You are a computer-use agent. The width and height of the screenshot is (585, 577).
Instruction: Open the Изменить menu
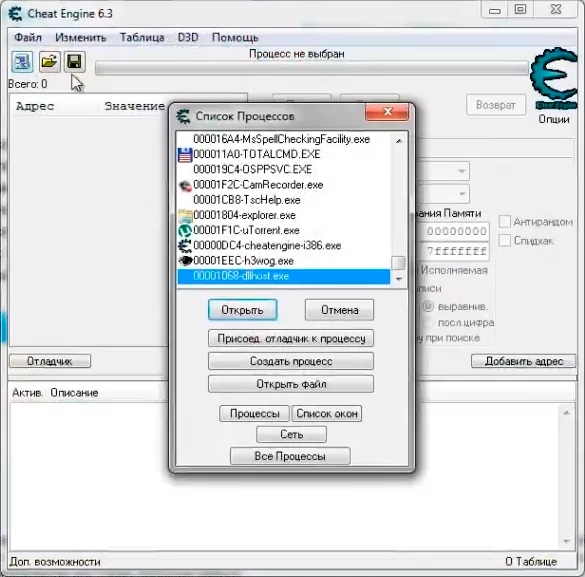pyautogui.click(x=81, y=38)
